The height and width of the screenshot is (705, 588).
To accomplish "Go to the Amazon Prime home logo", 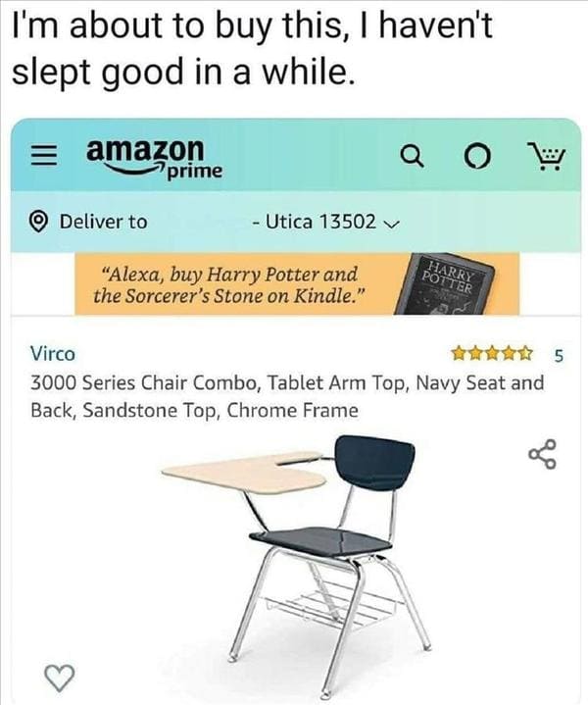I will click(154, 157).
